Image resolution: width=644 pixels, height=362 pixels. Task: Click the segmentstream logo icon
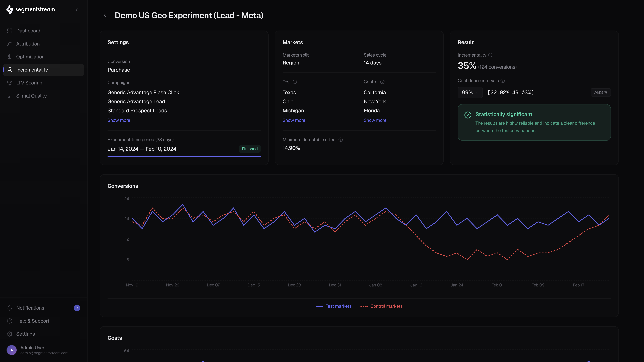coord(10,10)
